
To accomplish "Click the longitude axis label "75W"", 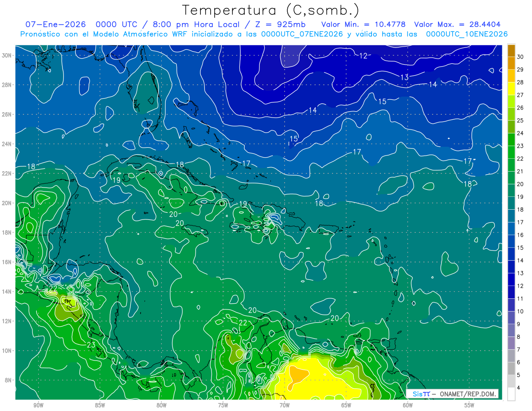I will pyautogui.click(x=223, y=405).
